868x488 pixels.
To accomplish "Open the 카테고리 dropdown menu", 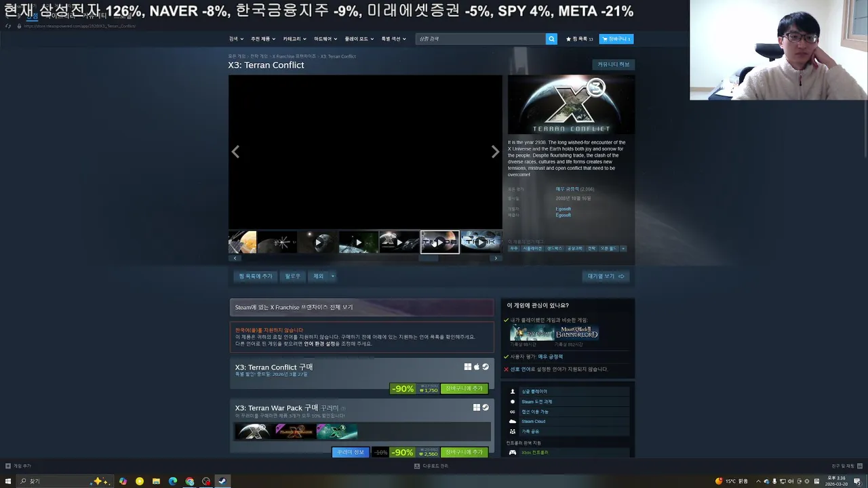I will coord(294,39).
